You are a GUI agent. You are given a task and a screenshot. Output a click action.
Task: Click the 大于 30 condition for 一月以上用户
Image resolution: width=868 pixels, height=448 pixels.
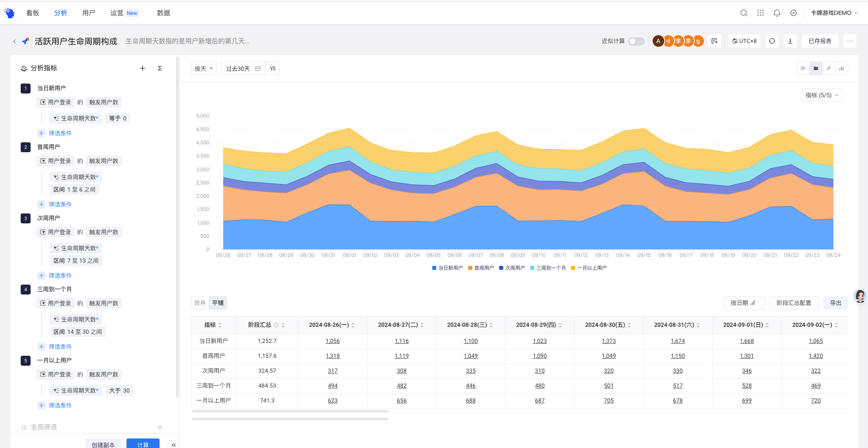pos(119,391)
